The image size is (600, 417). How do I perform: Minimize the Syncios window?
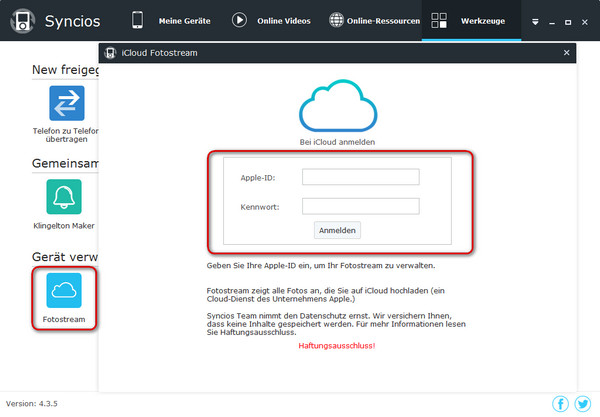[552, 23]
